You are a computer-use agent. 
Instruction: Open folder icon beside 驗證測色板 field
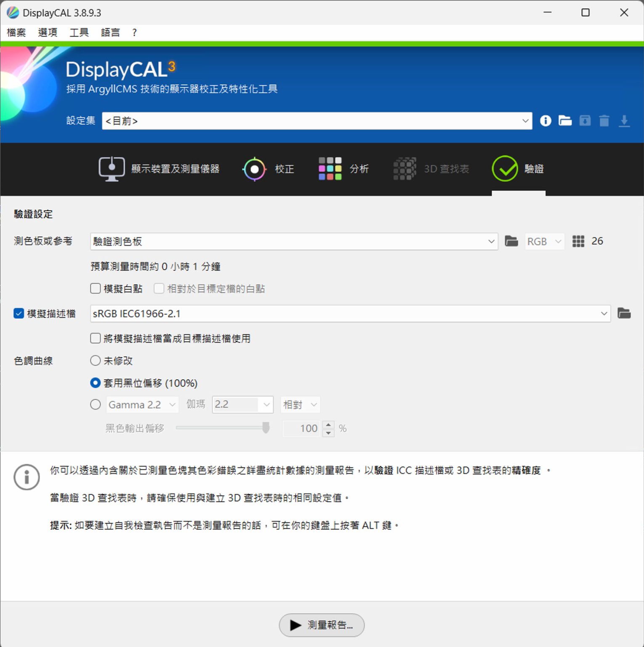click(x=511, y=241)
